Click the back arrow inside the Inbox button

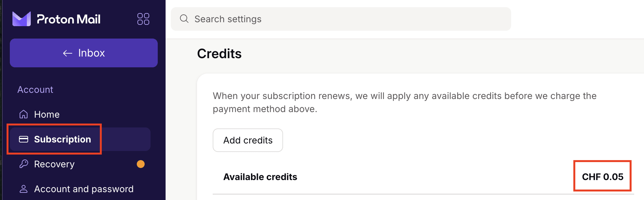tap(67, 53)
